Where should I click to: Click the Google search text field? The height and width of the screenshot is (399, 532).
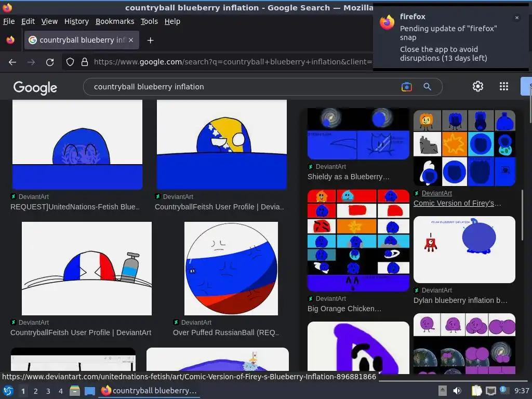[x=244, y=87]
